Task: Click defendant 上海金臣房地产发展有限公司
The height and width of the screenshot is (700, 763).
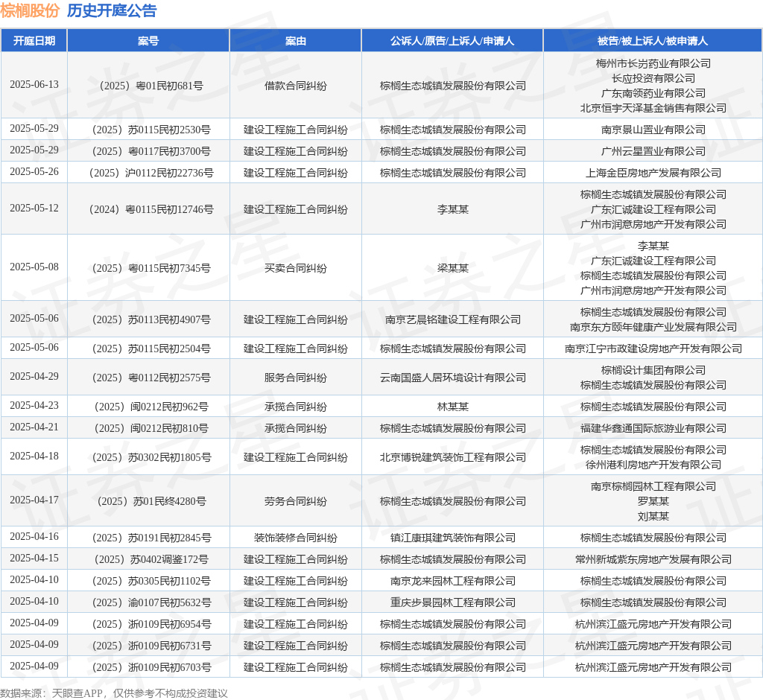Action: (653, 173)
